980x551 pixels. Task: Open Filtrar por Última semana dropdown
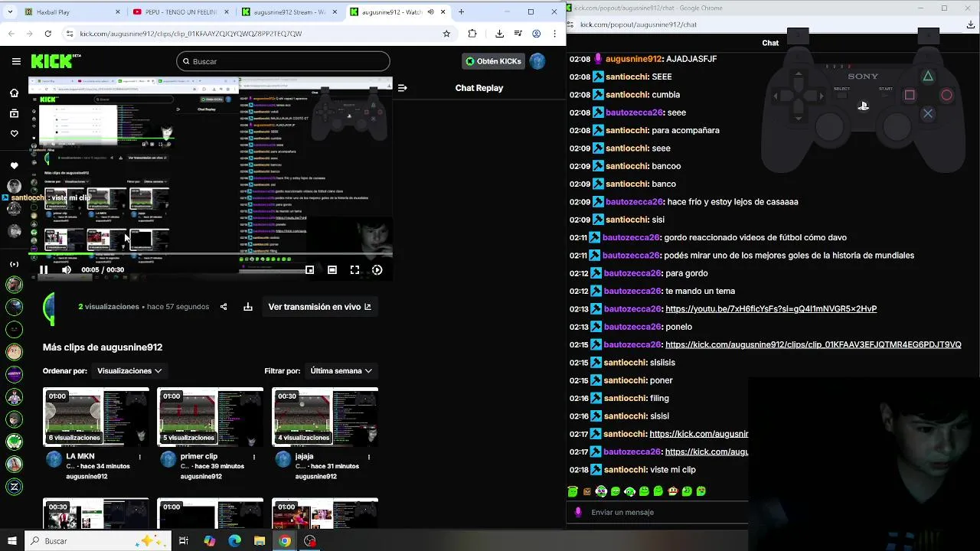tap(341, 370)
